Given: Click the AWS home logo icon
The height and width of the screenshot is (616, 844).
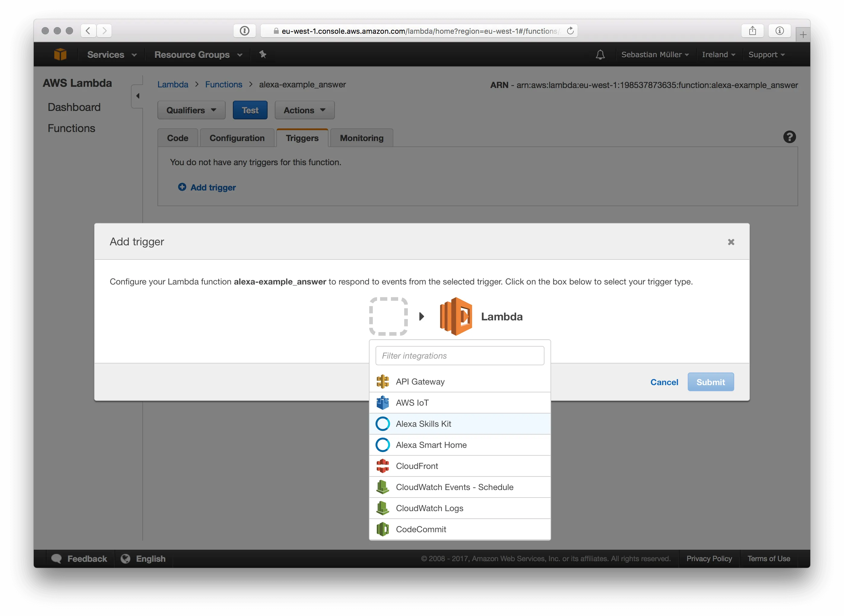Looking at the screenshot, I should (x=60, y=54).
